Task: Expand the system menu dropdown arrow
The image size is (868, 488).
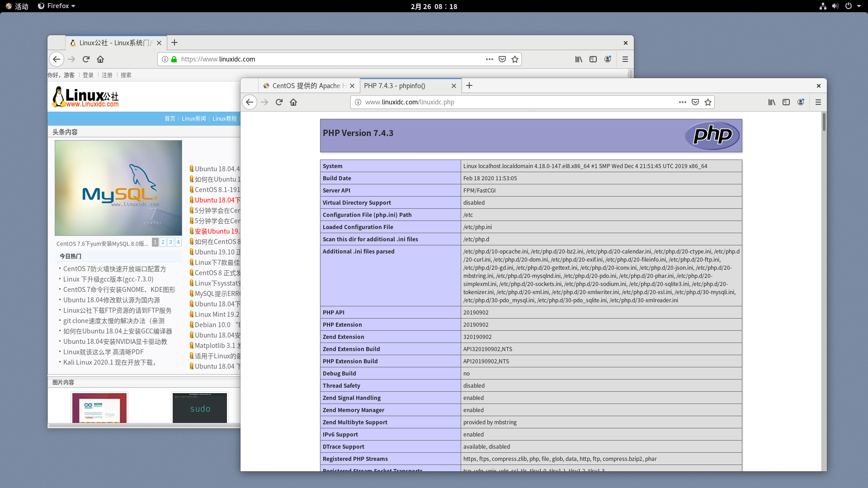Action: click(859, 6)
